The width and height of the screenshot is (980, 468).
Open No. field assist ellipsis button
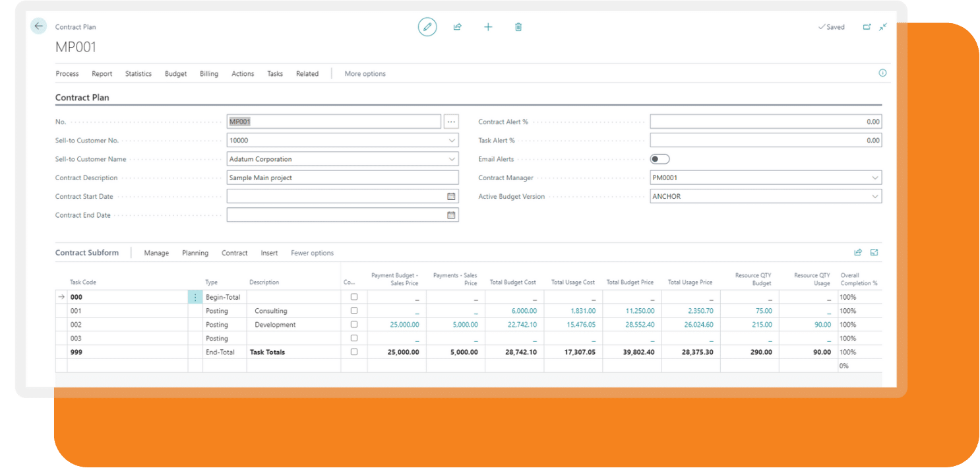tap(451, 121)
